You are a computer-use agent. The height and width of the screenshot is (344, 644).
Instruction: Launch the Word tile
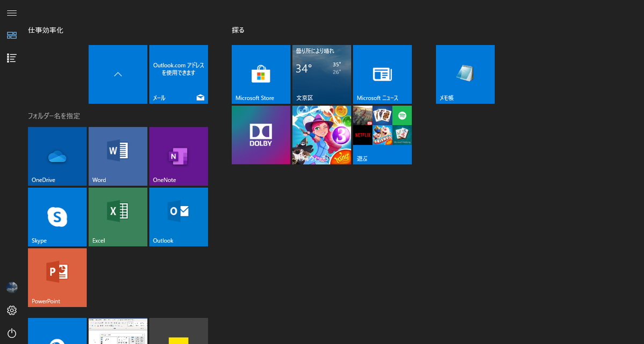click(x=118, y=156)
